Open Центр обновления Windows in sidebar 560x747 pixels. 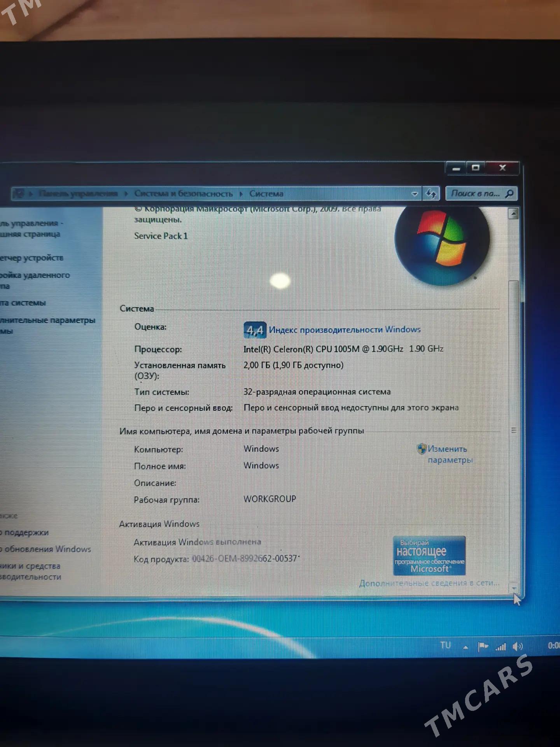(47, 549)
